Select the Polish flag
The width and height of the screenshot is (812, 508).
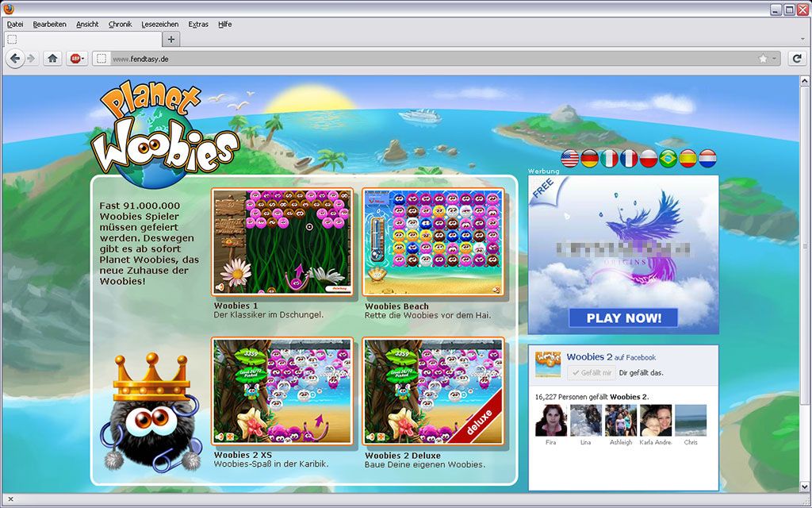[649, 159]
